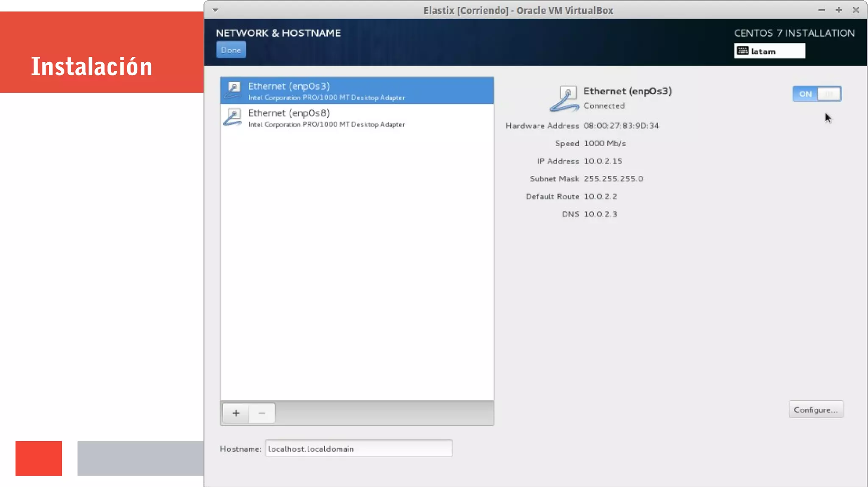Screen dimensions: 868x487
Task: Open the VirtualBox window menu arrow
Action: 215,10
